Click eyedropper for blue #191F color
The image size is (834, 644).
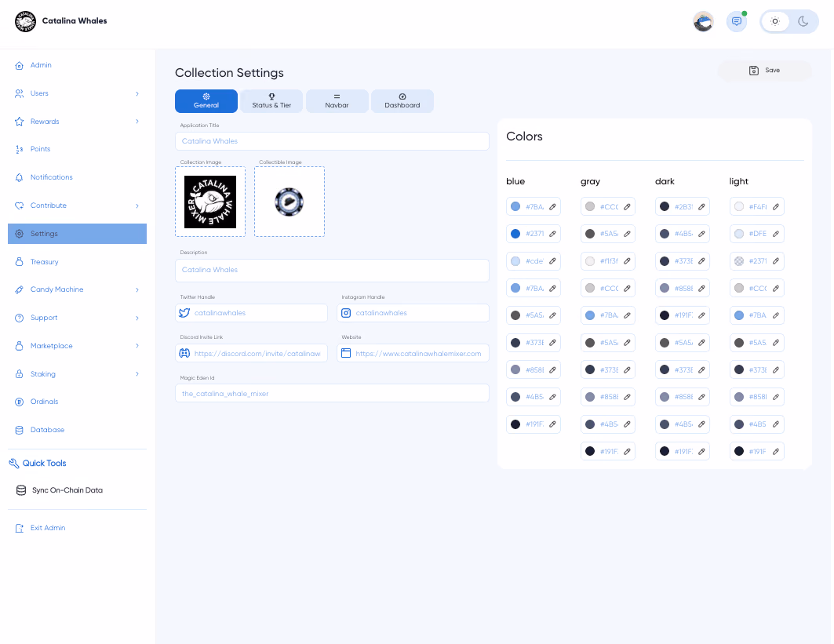552,424
